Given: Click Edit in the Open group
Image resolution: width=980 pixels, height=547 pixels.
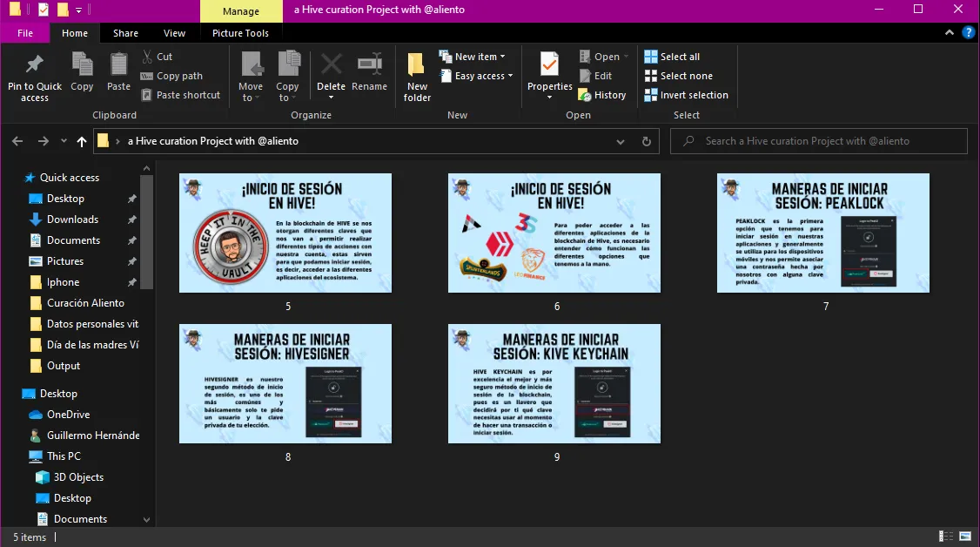Looking at the screenshot, I should click(x=595, y=76).
